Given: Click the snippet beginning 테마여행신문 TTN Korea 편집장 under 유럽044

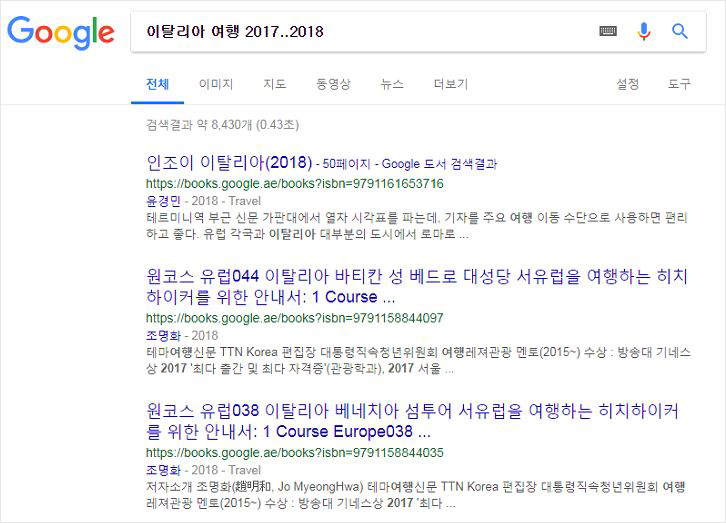Looking at the screenshot, I should (x=418, y=361).
